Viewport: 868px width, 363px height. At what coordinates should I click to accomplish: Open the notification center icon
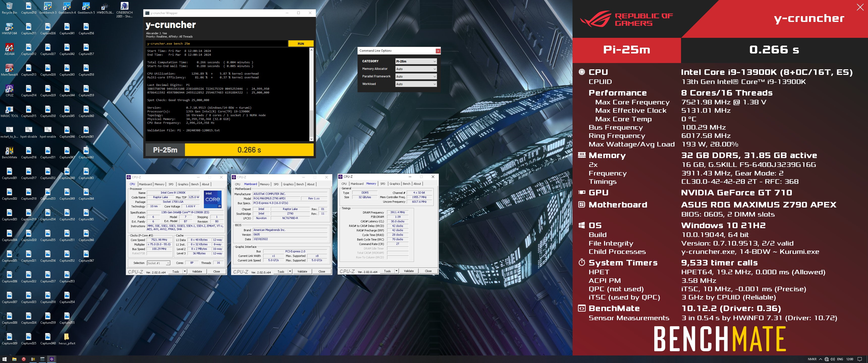point(860,359)
